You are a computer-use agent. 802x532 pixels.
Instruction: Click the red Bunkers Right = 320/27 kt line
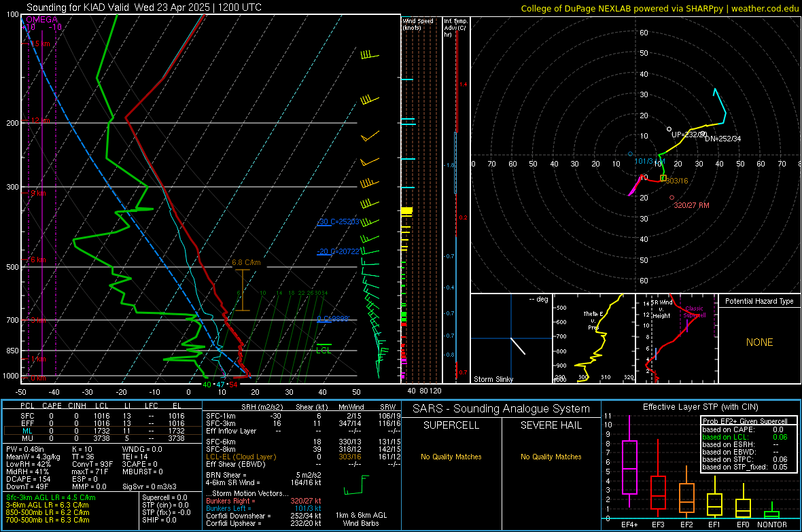point(264,501)
